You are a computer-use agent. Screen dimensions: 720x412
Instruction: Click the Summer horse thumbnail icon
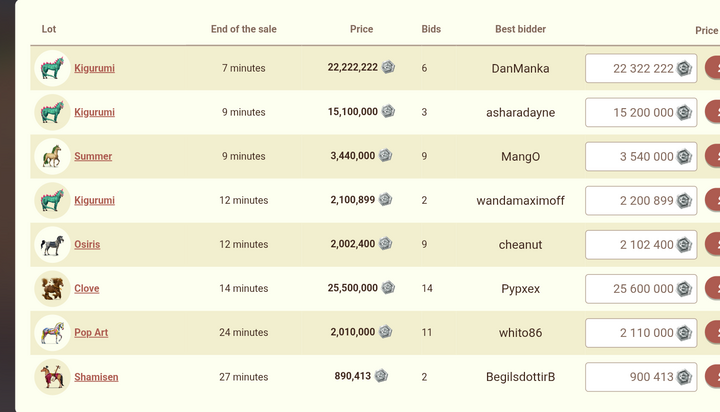click(x=51, y=156)
